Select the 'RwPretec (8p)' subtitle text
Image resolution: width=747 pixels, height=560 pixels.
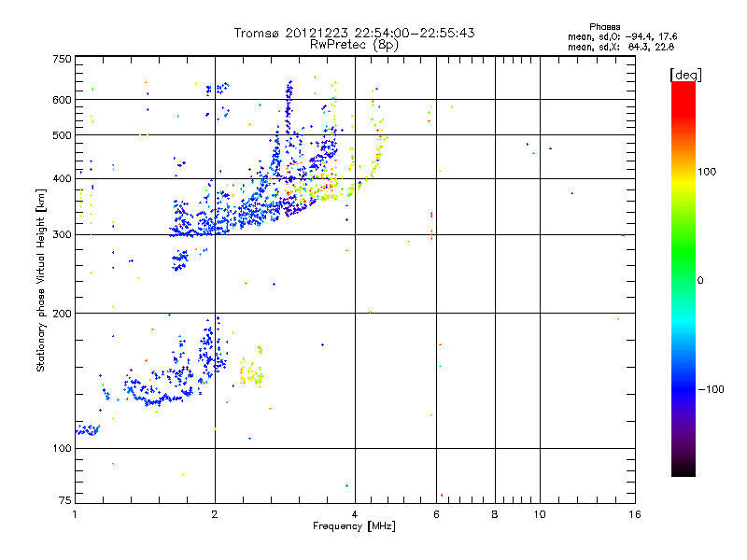click(x=354, y=45)
